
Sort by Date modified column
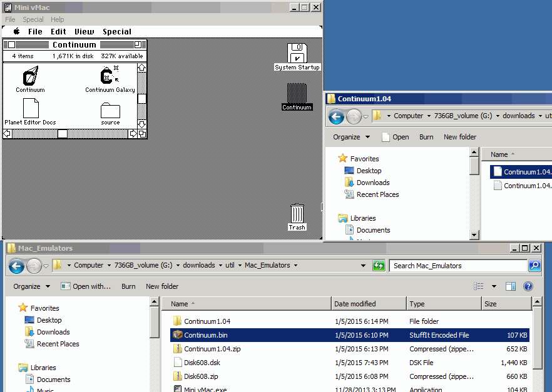coord(368,303)
